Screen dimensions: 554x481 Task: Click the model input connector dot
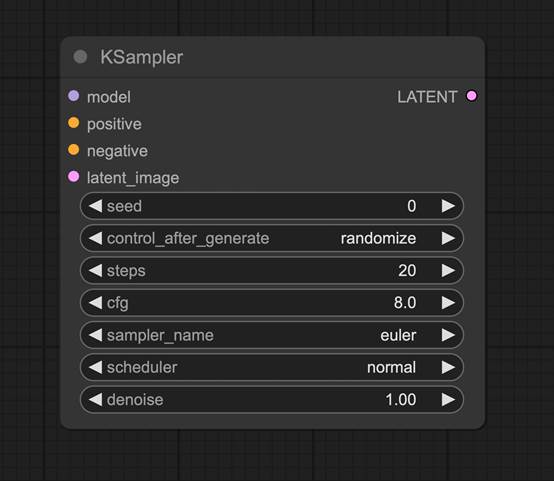(x=73, y=96)
